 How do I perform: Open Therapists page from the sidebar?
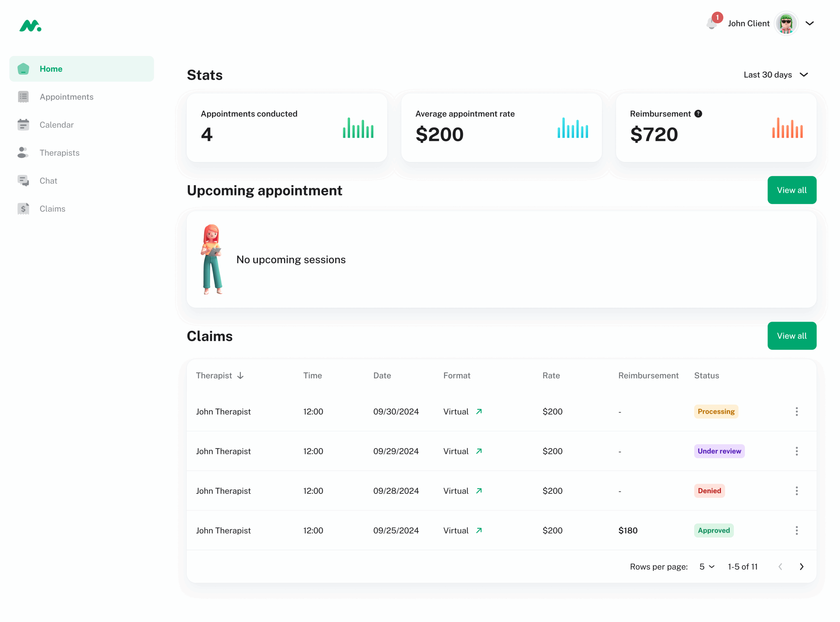59,153
